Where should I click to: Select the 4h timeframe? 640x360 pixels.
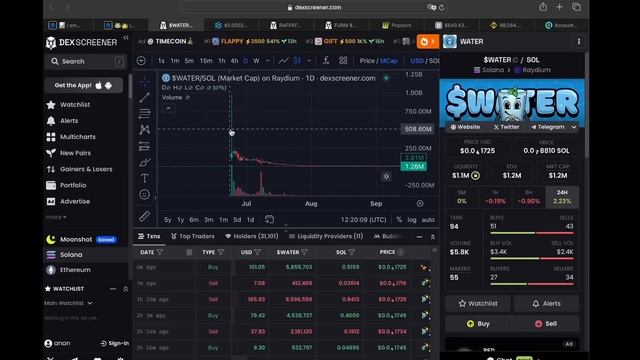click(x=234, y=61)
